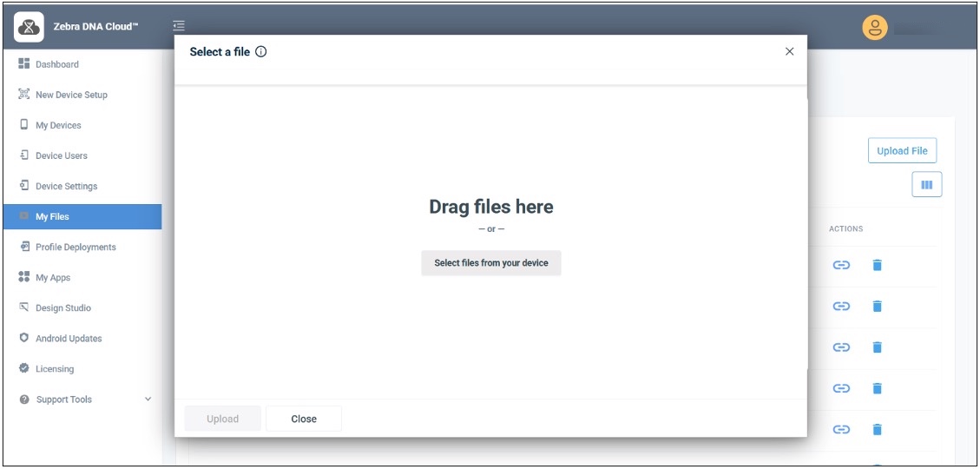The image size is (980, 469).
Task: Click the Support Tools question mark icon
Action: [24, 399]
